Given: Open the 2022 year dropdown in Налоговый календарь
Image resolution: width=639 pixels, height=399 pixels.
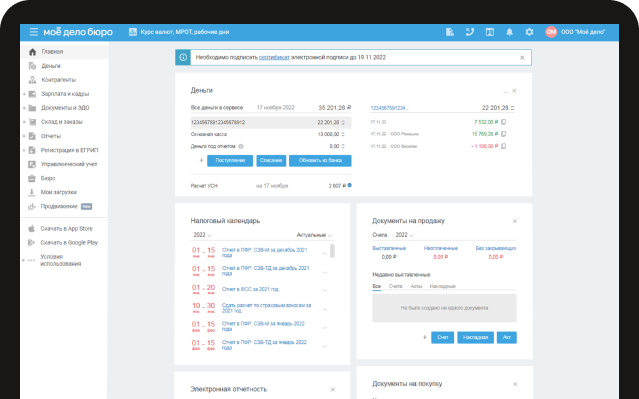Looking at the screenshot, I should (x=202, y=235).
